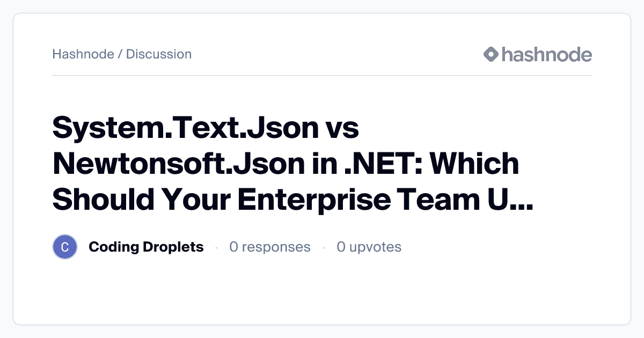The height and width of the screenshot is (338, 644).
Task: Click the dot separator before responses
Action: (x=216, y=247)
